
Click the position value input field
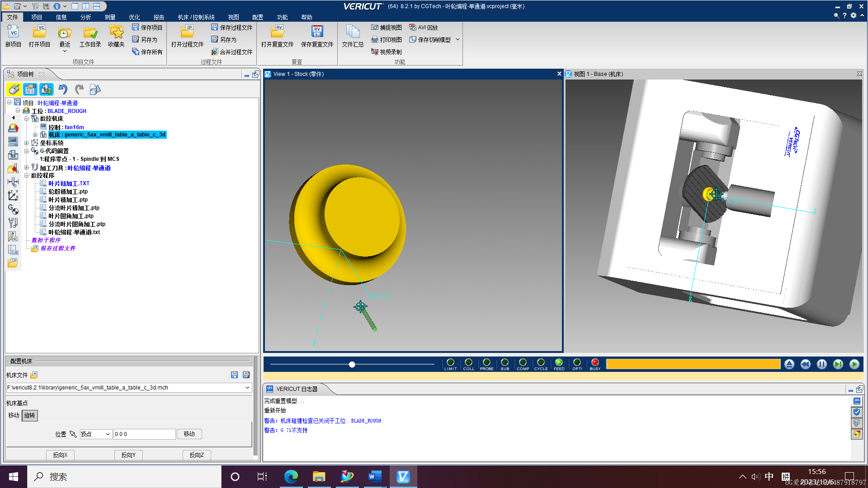[x=144, y=434]
